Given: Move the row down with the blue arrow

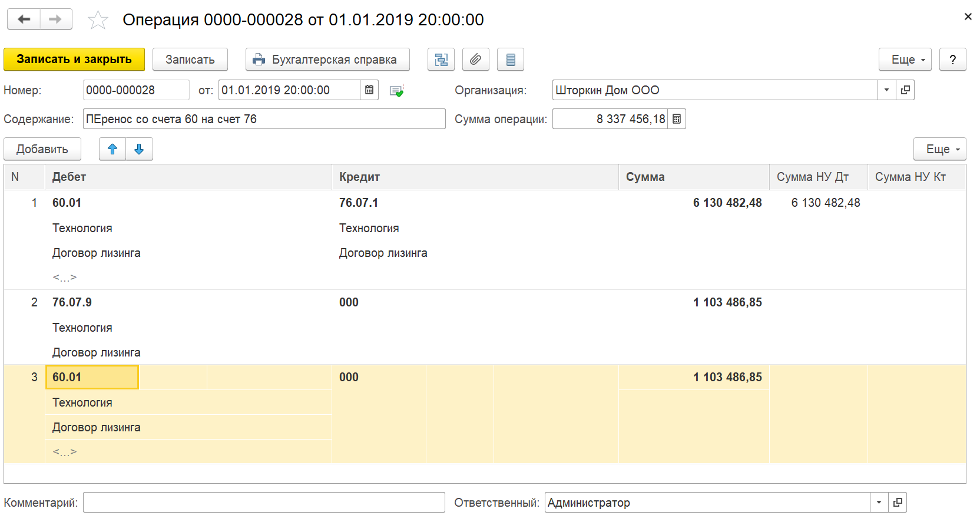Looking at the screenshot, I should 139,149.
